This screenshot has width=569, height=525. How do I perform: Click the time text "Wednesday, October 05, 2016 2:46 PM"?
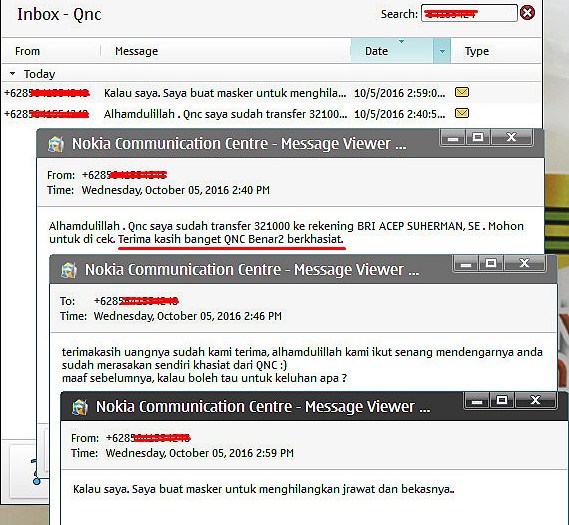point(188,316)
